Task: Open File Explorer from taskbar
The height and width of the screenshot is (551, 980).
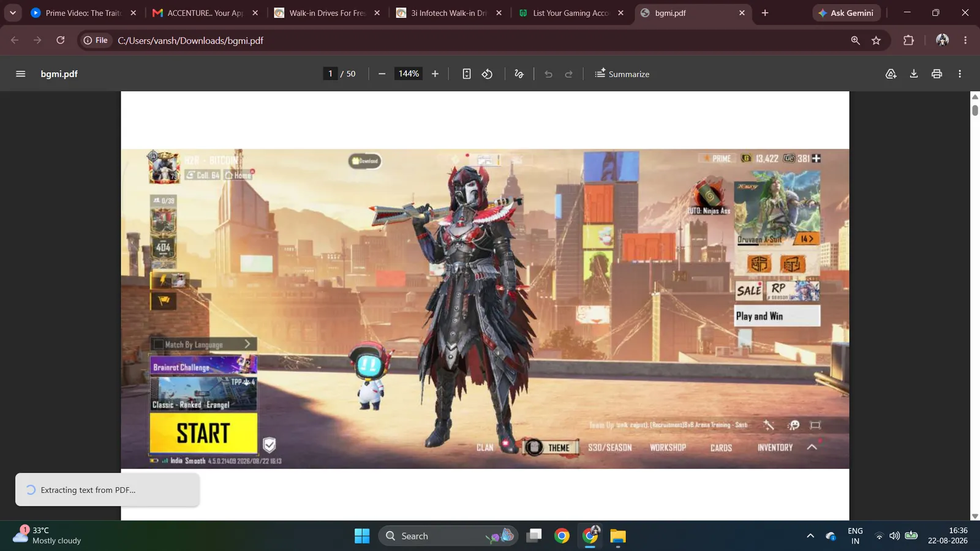Action: point(618,536)
